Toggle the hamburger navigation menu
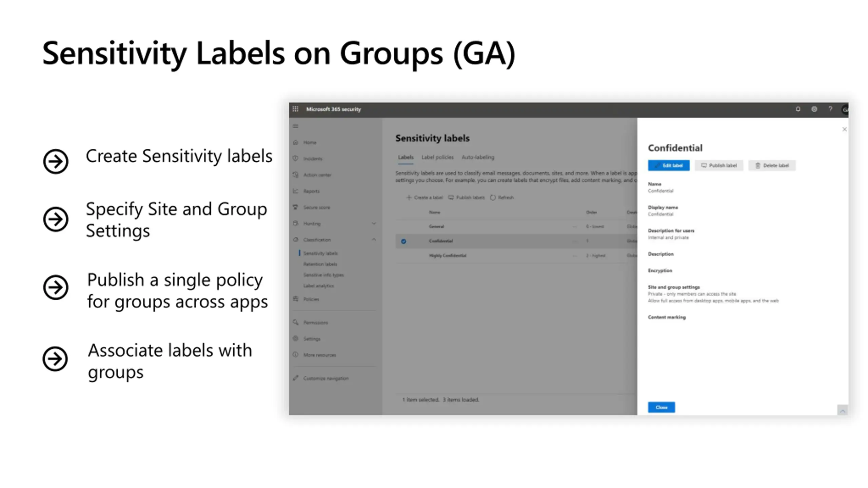This screenshot has height=488, width=868. (x=296, y=126)
